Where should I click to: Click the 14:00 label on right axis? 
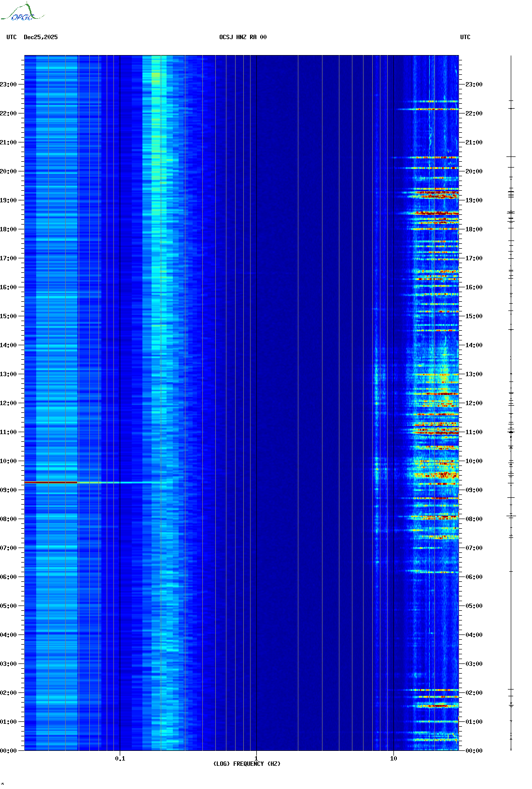(x=474, y=345)
